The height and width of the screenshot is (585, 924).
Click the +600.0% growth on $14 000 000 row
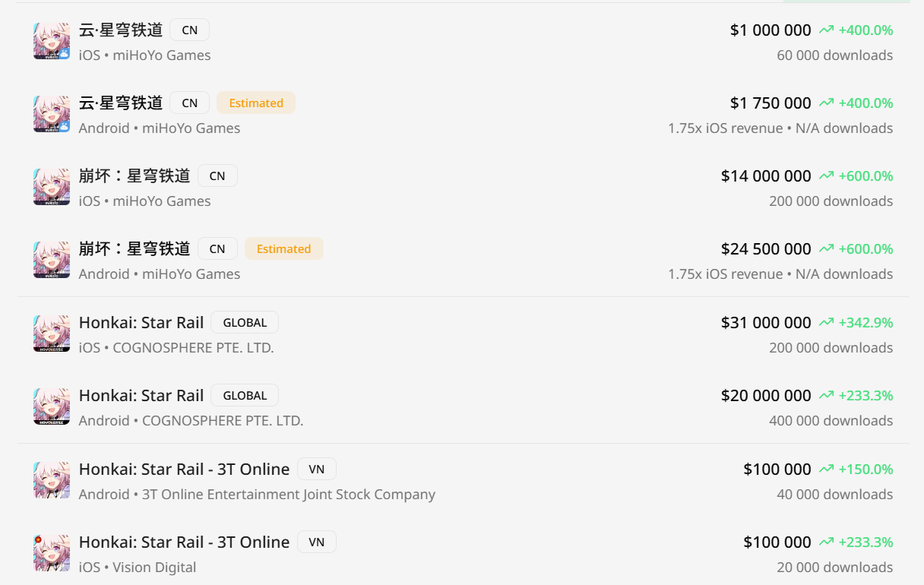(x=865, y=176)
